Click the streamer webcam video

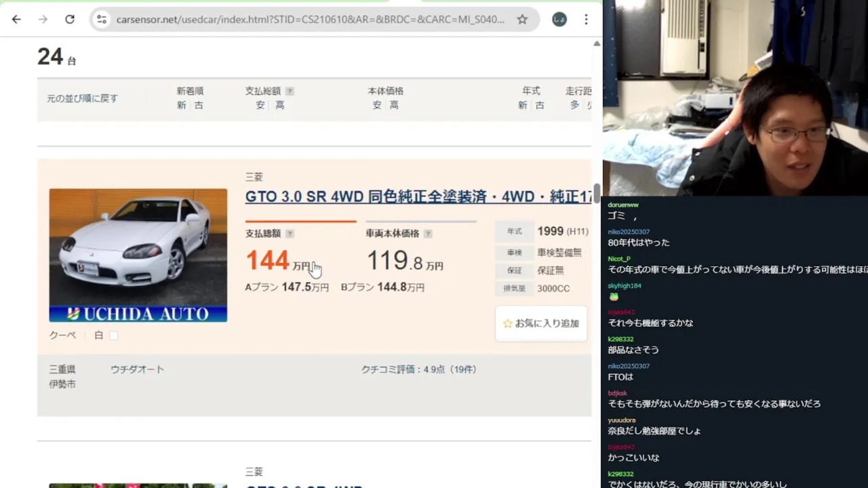click(x=735, y=98)
